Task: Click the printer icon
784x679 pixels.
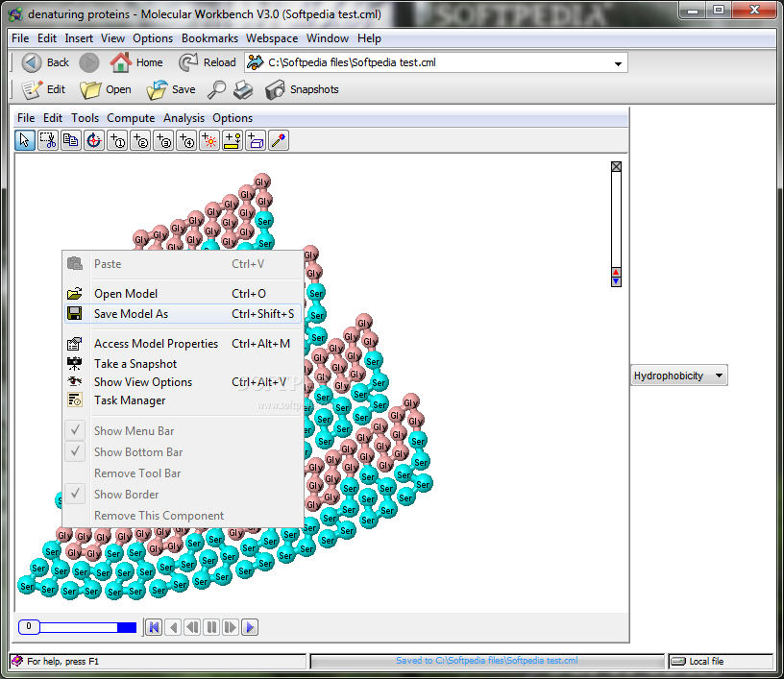Action: click(243, 89)
